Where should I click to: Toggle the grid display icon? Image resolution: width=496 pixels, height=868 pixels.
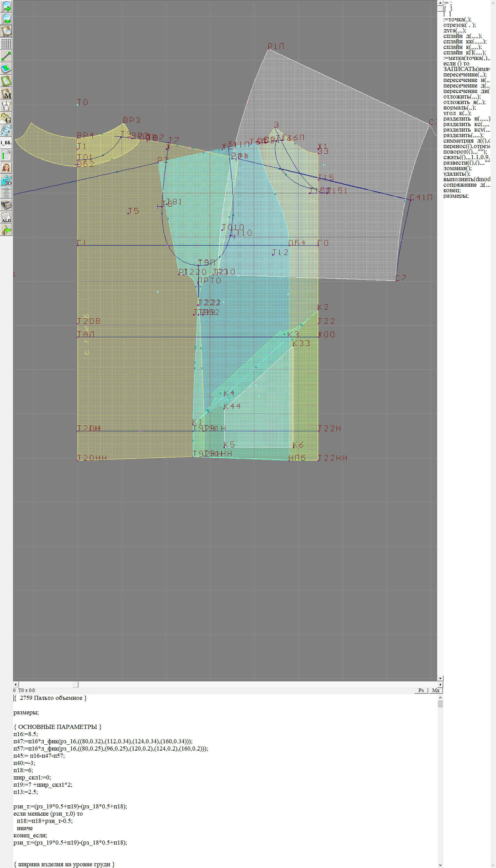click(x=6, y=44)
